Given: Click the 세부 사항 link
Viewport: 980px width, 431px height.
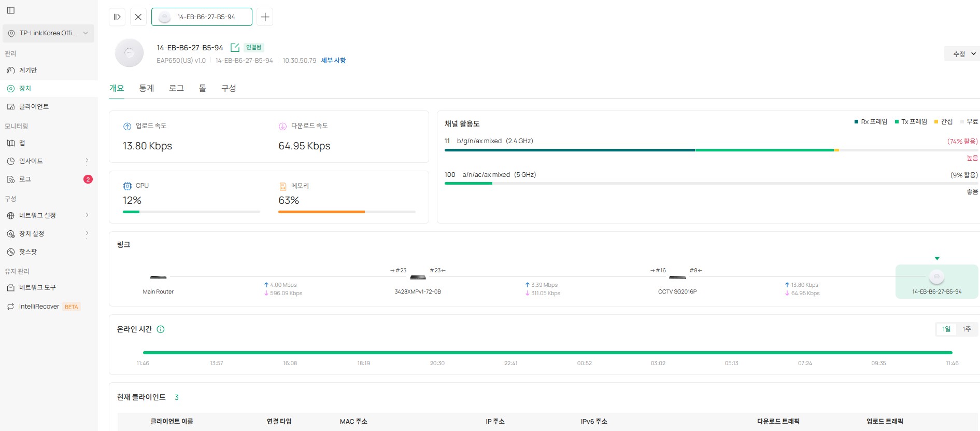Looking at the screenshot, I should (x=333, y=61).
